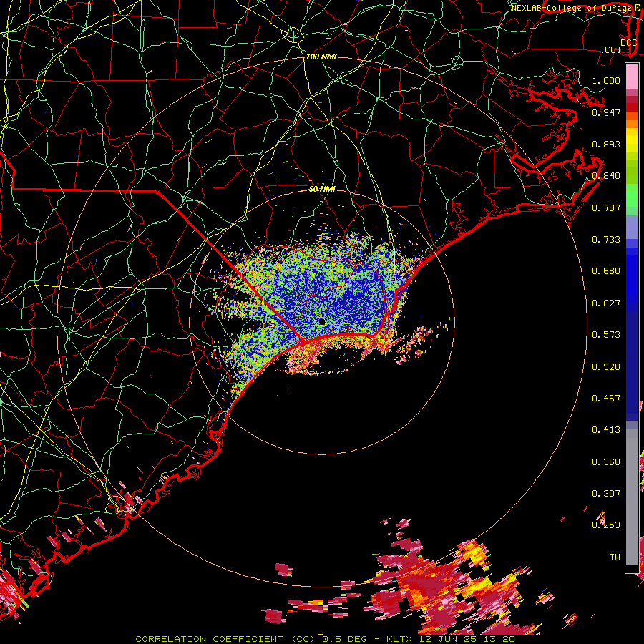Select the 0.520 scale value

[606, 367]
